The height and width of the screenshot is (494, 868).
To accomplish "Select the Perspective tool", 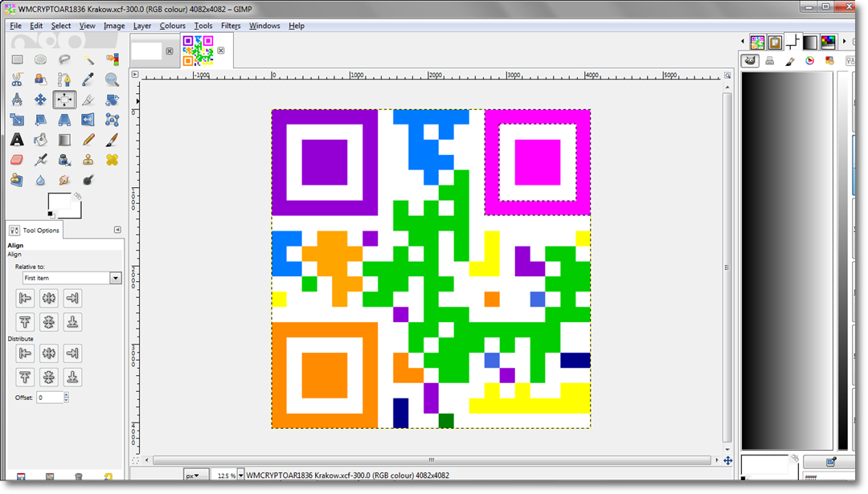I will pos(64,120).
